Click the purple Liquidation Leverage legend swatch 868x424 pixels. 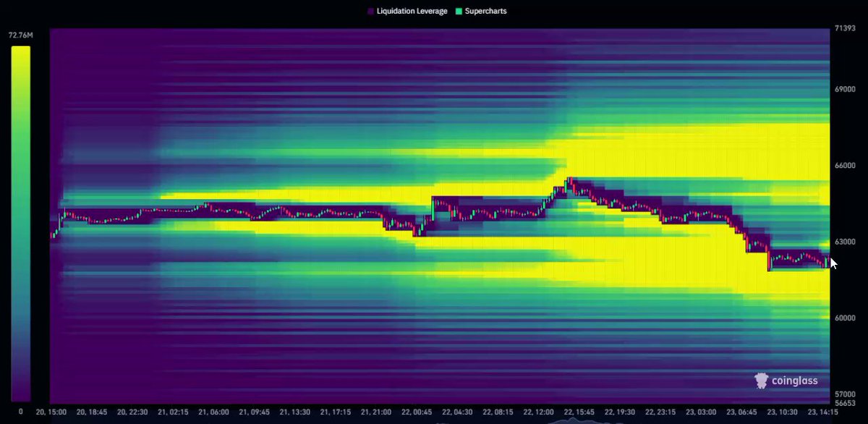370,12
